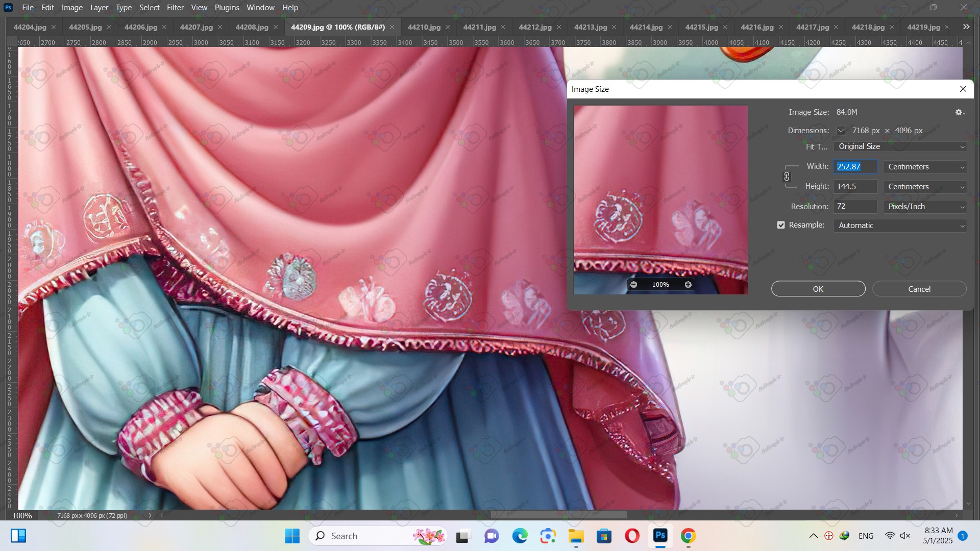Switch to the 44216.jpg tab

click(757, 27)
